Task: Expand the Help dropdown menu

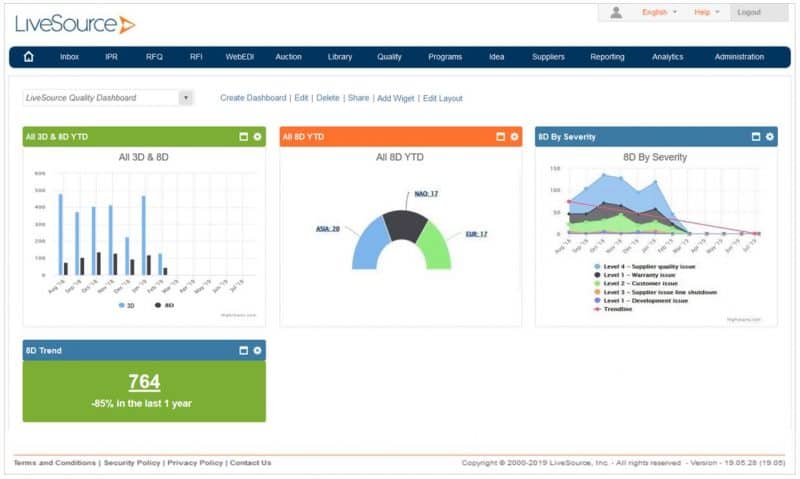Action: (707, 12)
